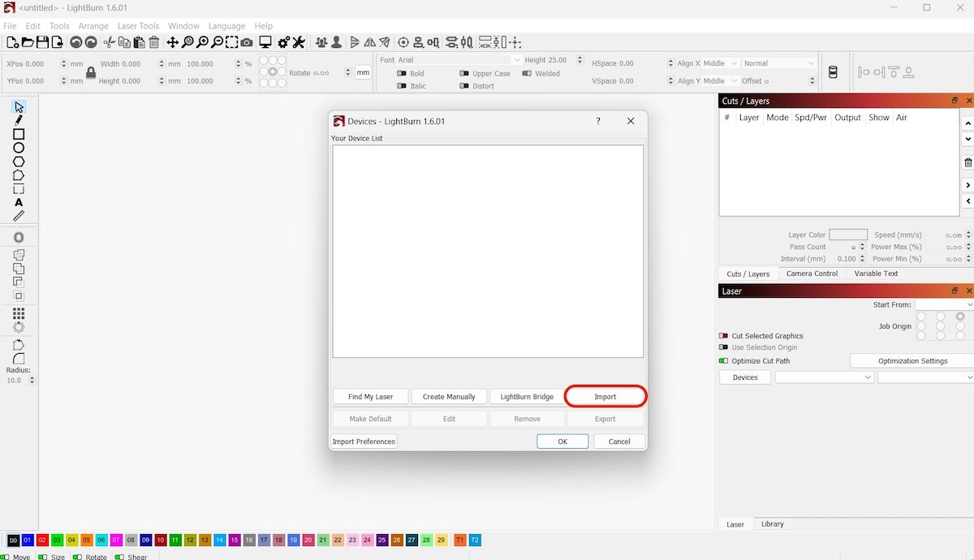Click Import Preferences button
The height and width of the screenshot is (560, 974).
point(364,442)
